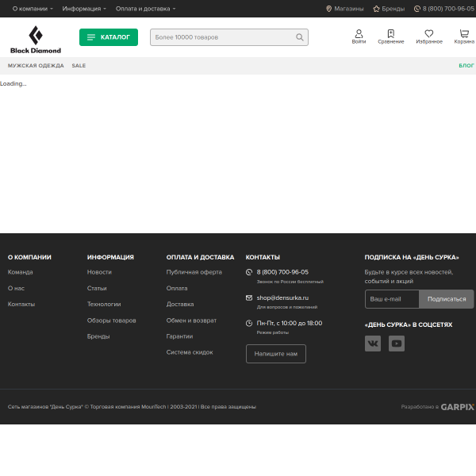476x476 pixels.
Task: Open footer 'Оплата' link
Action: (177, 288)
